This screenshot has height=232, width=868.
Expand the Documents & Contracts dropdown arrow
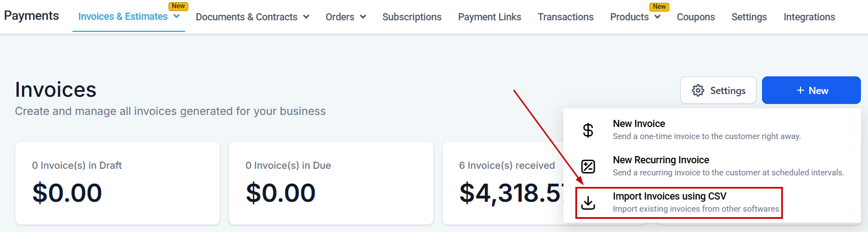click(x=306, y=17)
